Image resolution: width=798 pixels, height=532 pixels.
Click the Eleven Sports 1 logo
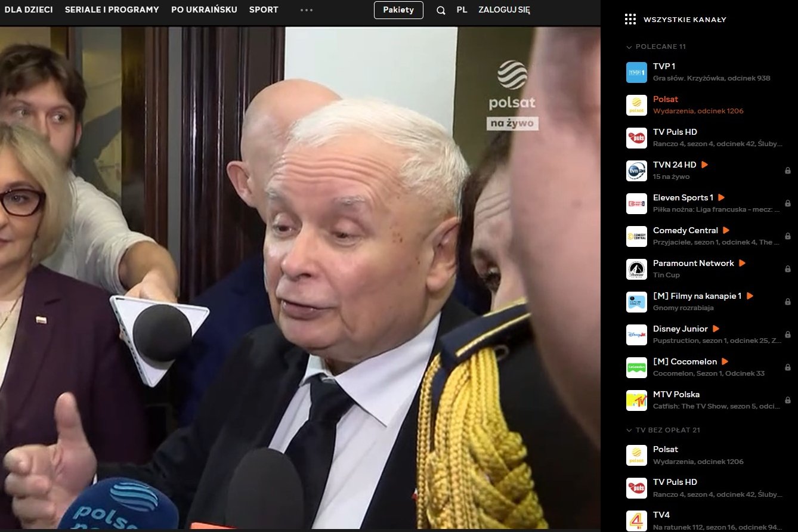pos(636,203)
